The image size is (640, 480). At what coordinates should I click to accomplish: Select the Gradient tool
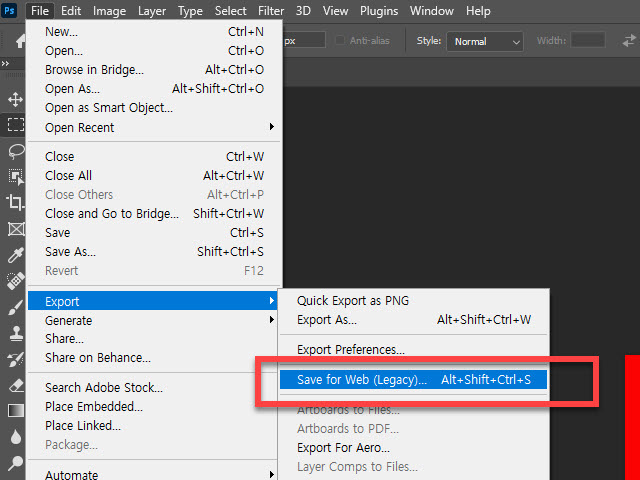coord(16,411)
